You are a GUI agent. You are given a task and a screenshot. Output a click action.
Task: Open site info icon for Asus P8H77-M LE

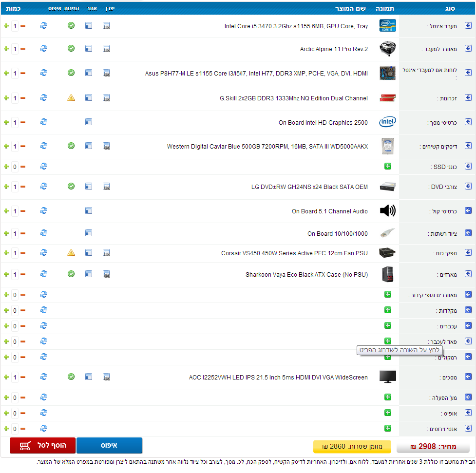point(89,73)
